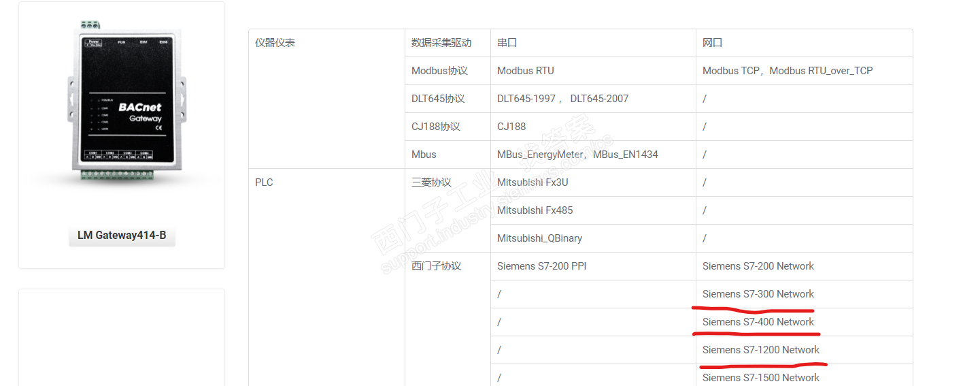This screenshot has width=980, height=386.
Task: Click the Mitsubishi_QBinary cell
Action: point(593,238)
